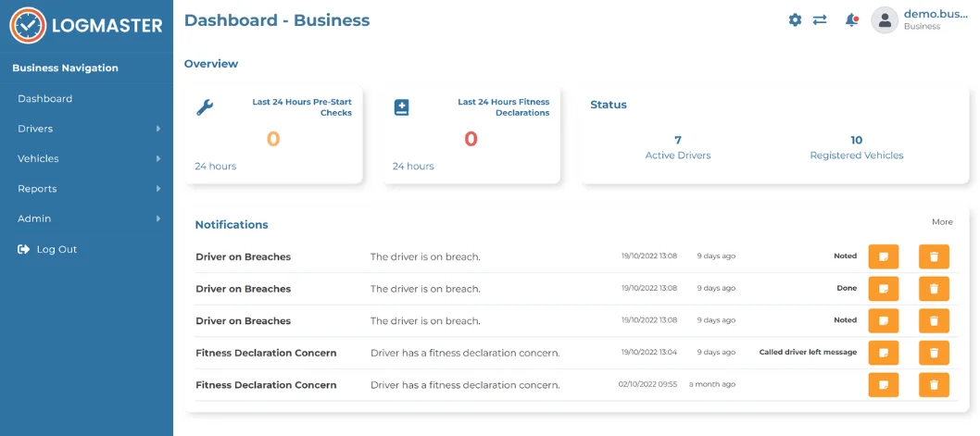Screen dimensions: 980x436
Task: Click the Active Drivers count 7
Action: coord(677,140)
